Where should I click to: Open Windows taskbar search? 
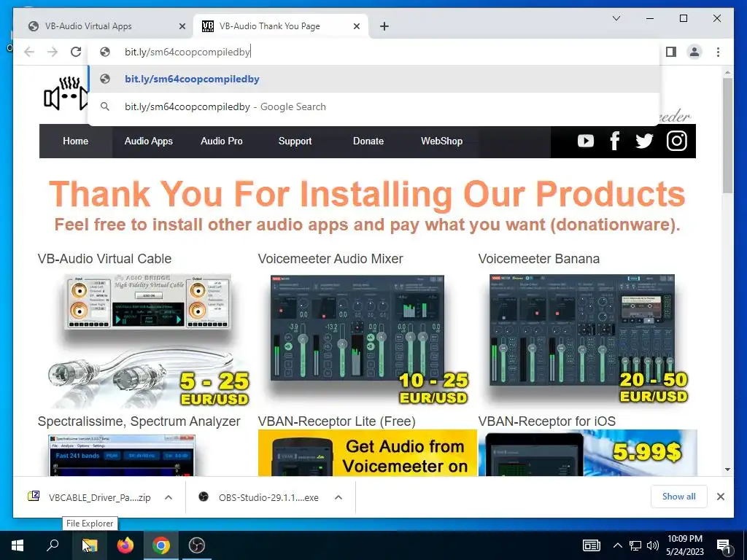tap(53, 545)
